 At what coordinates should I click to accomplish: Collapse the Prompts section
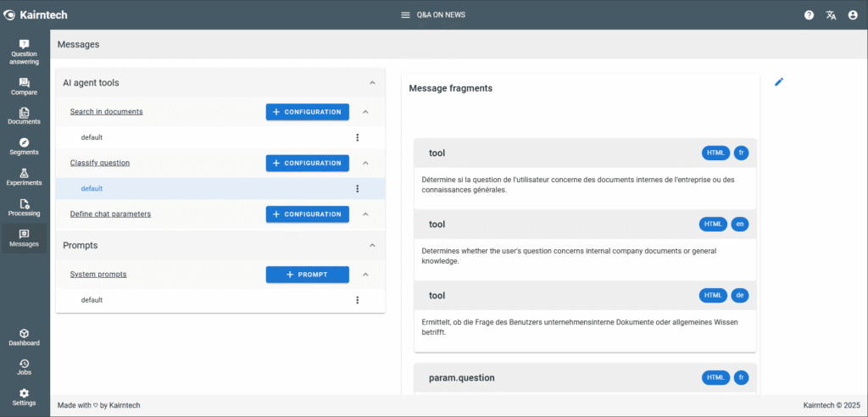(372, 245)
